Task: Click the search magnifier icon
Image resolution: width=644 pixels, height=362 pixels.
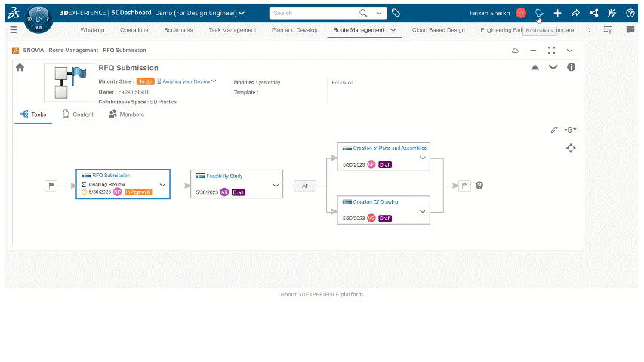Action: (363, 13)
